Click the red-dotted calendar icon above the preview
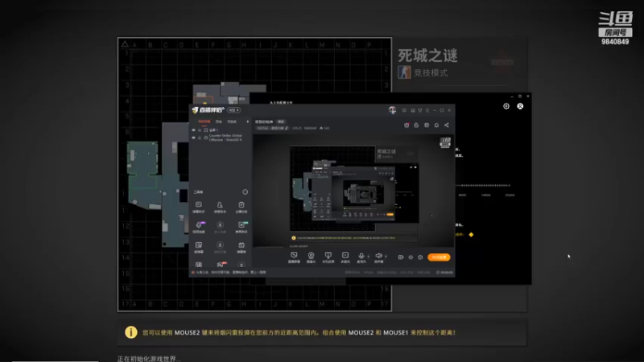644x362 pixels. pyautogui.click(x=407, y=125)
